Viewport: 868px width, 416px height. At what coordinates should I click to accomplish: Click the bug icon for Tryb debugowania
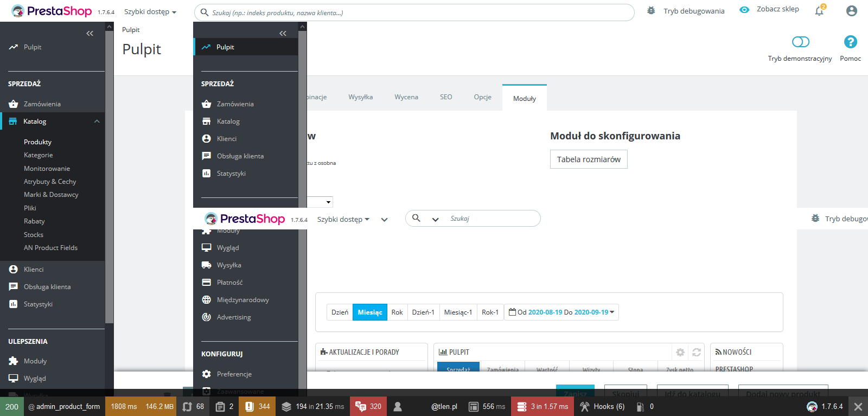[x=651, y=10]
